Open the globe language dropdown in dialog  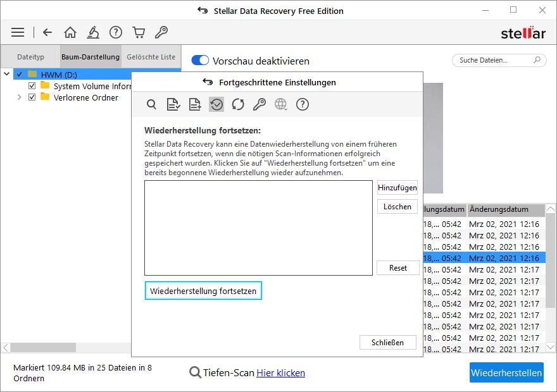click(x=281, y=104)
